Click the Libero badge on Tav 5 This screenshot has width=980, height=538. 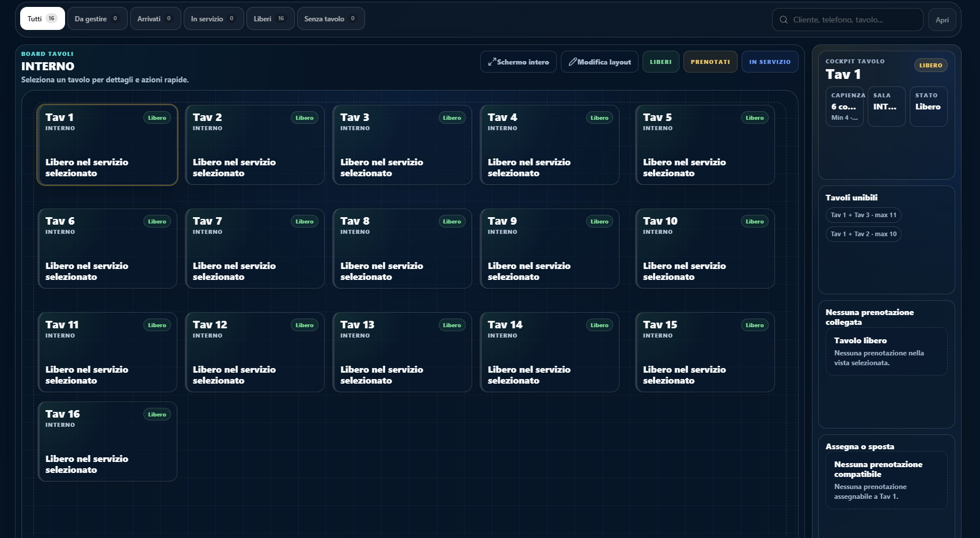(754, 118)
